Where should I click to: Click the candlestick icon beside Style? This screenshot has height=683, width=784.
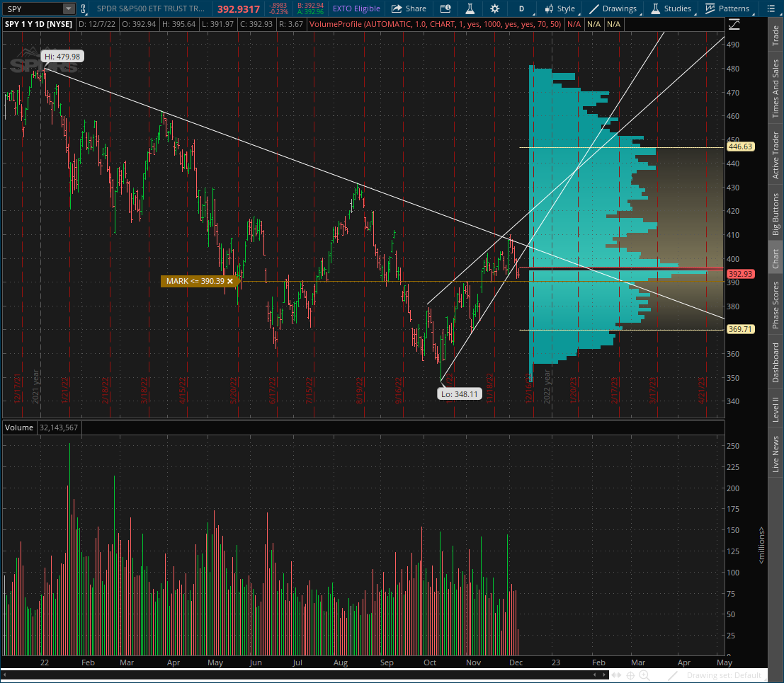tap(549, 8)
